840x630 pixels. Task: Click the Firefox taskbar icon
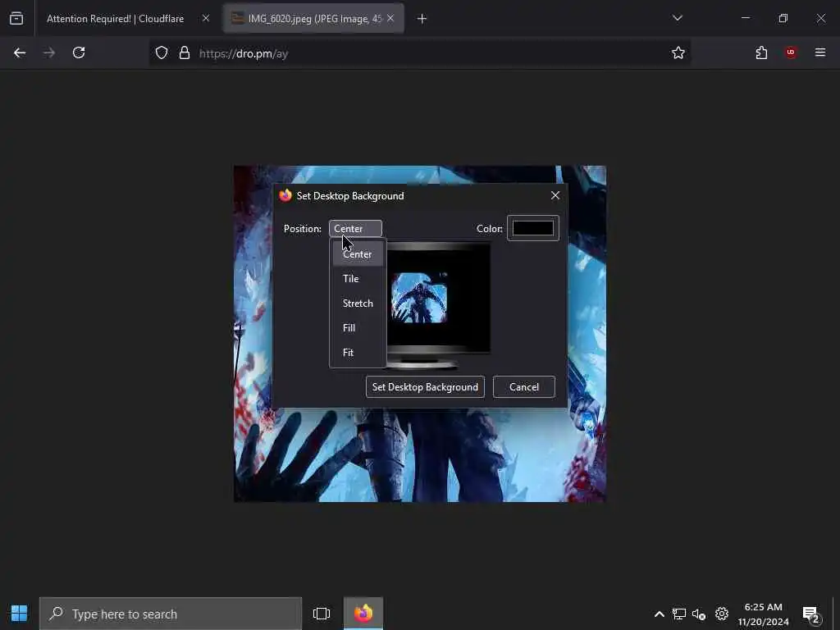(x=363, y=614)
